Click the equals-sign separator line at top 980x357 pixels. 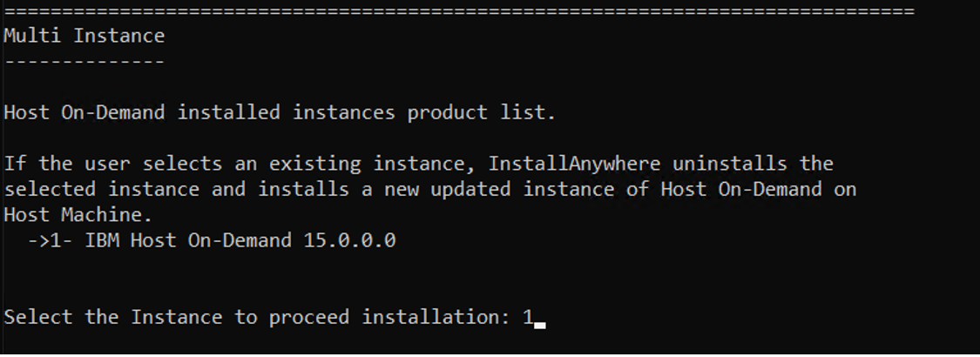click(x=459, y=11)
